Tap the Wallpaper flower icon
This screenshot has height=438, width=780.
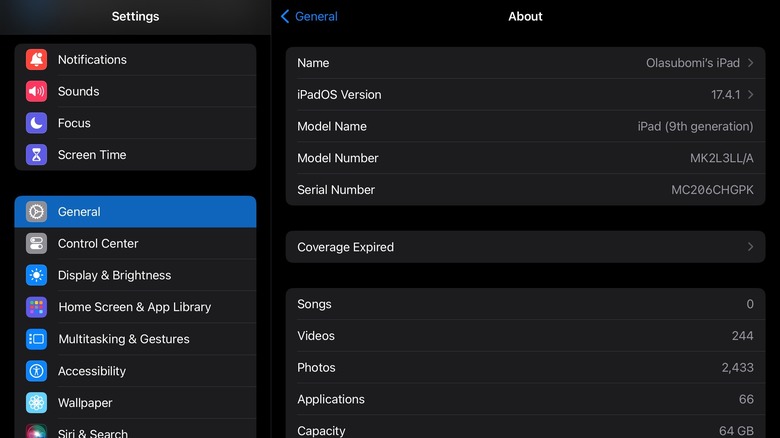pyautogui.click(x=36, y=403)
